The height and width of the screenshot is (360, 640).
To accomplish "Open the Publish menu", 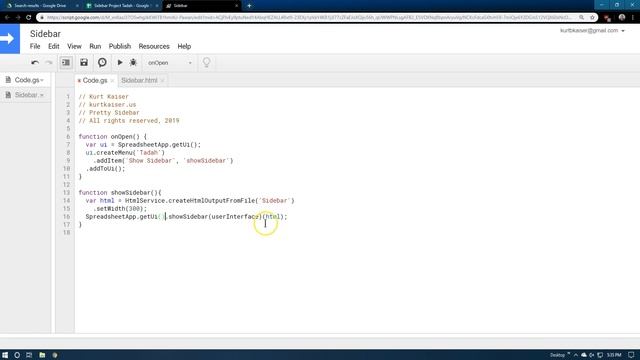I will click(x=120, y=47).
